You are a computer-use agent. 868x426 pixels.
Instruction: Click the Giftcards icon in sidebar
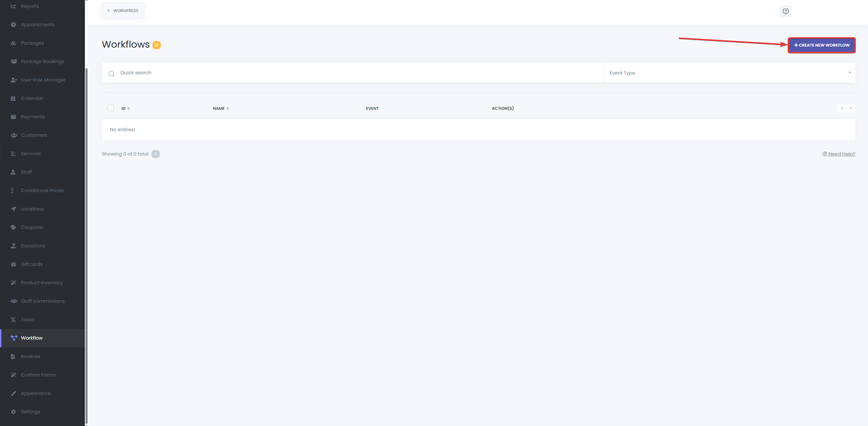(x=13, y=265)
